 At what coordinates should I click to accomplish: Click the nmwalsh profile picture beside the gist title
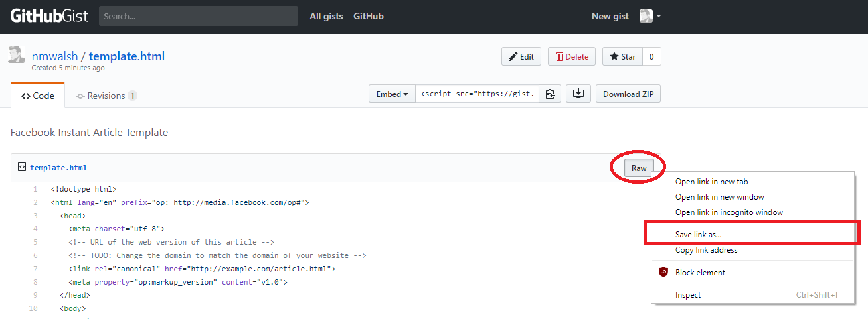pyautogui.click(x=17, y=55)
